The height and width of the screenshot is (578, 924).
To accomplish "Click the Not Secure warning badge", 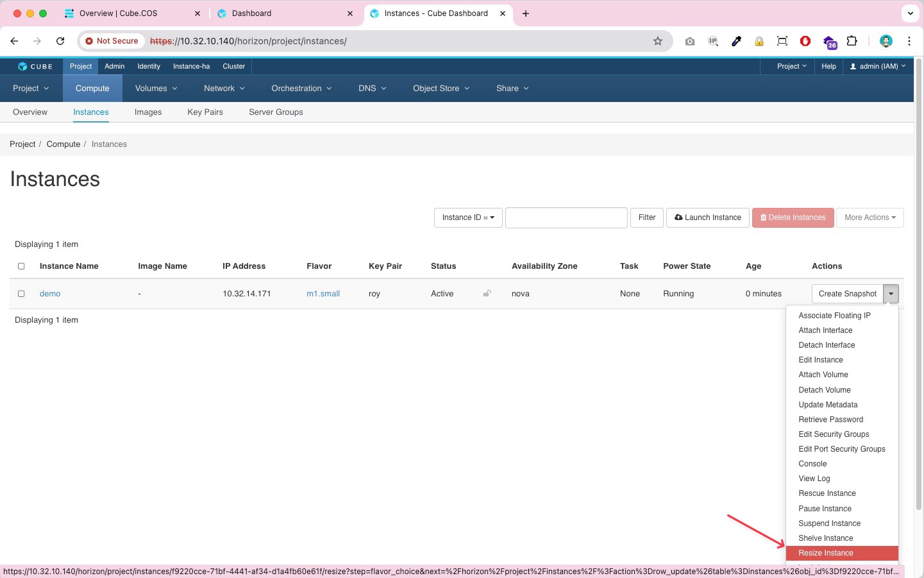I will pos(112,41).
